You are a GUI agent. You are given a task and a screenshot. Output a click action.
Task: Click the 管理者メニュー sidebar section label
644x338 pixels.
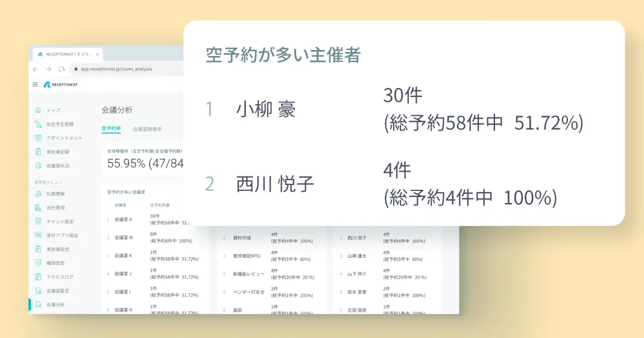48,182
